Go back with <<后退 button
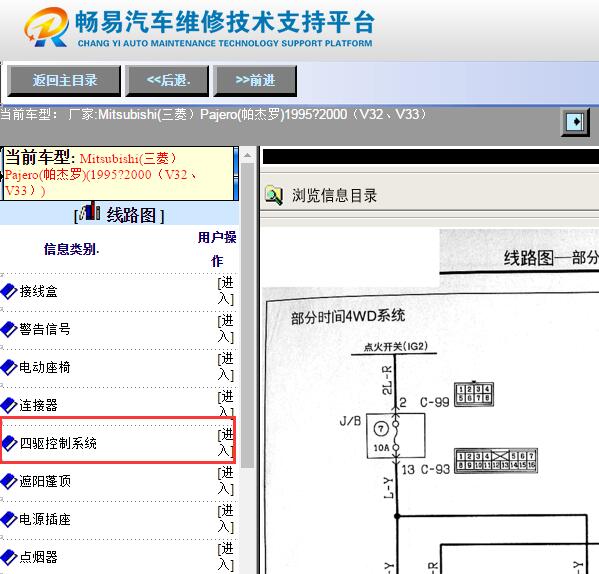The height and width of the screenshot is (574, 599). (167, 80)
